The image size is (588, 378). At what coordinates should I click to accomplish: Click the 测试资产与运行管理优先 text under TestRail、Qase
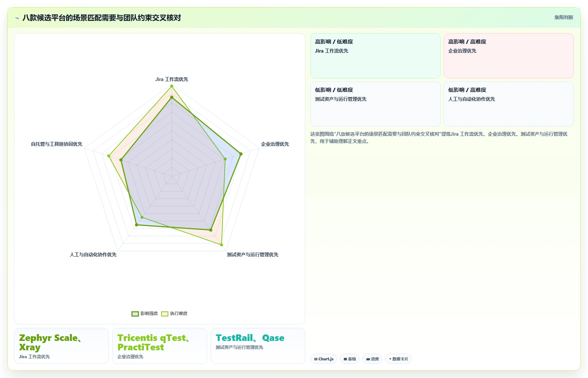239,347
